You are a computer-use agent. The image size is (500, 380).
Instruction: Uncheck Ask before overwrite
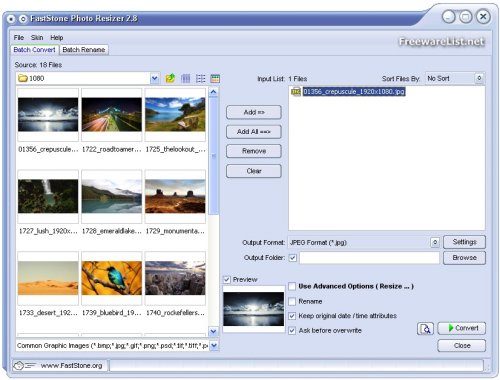(292, 331)
